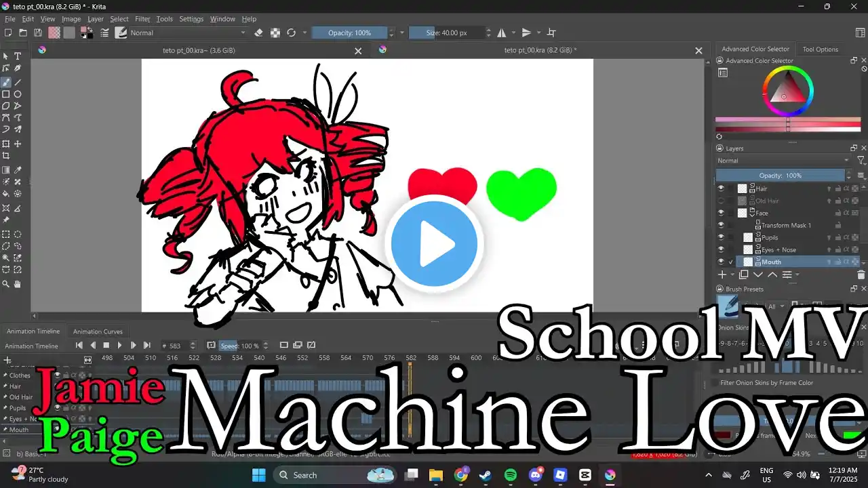Click the taskbar Search box
Image resolution: width=868 pixels, height=488 pixels.
tap(334, 475)
